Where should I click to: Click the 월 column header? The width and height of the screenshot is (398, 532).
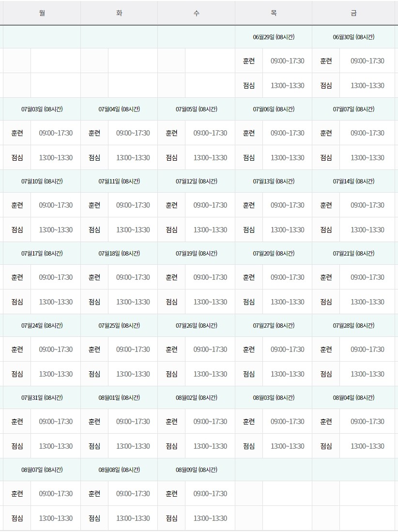42,13
